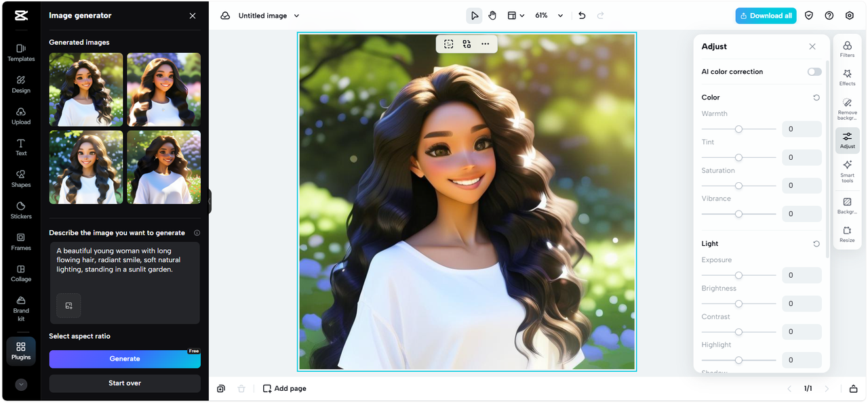Reset the Color section adjustments
Viewport: 868px width, 403px height.
tap(816, 98)
